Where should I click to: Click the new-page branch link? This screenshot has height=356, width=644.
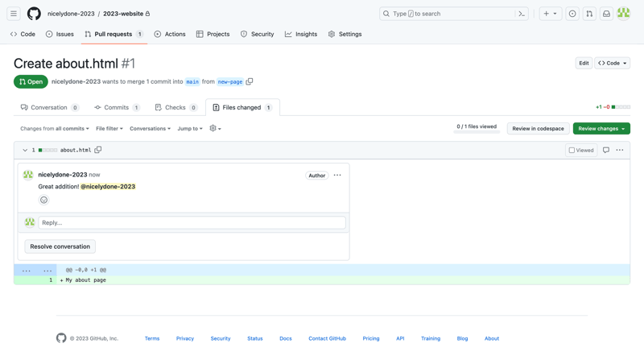[x=230, y=82]
